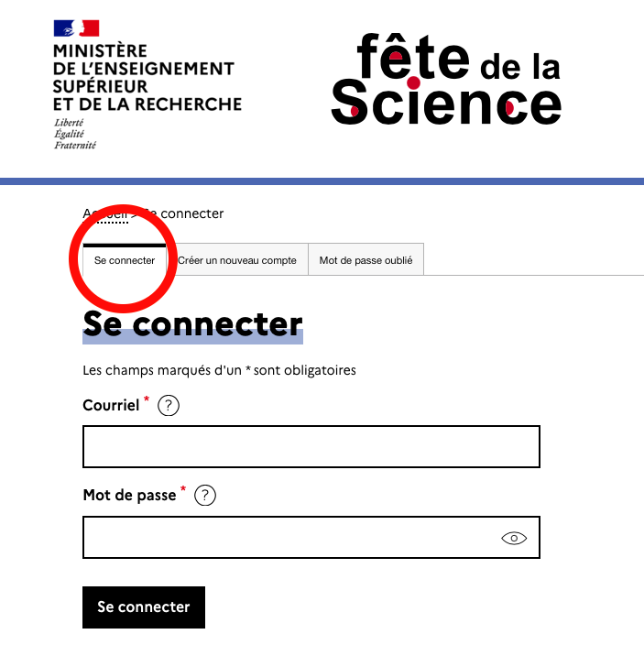Open the Mot de passe help icon

[x=206, y=496]
